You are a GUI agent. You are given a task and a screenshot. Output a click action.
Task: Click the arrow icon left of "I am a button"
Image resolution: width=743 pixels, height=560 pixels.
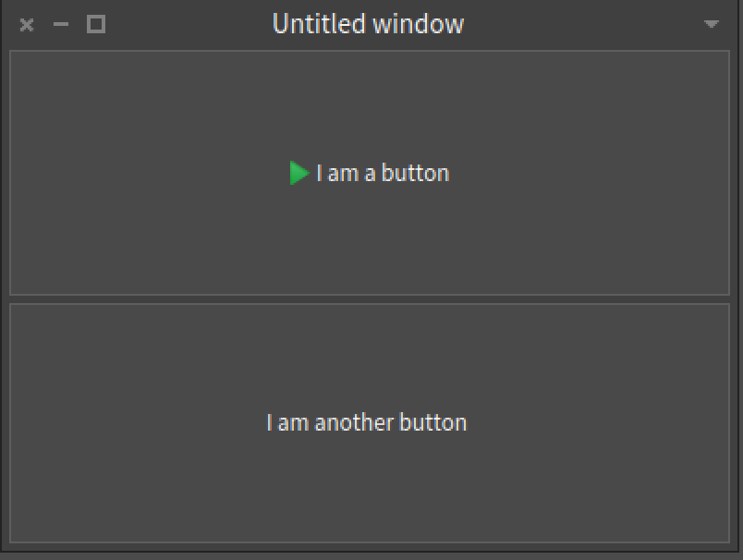(x=298, y=173)
